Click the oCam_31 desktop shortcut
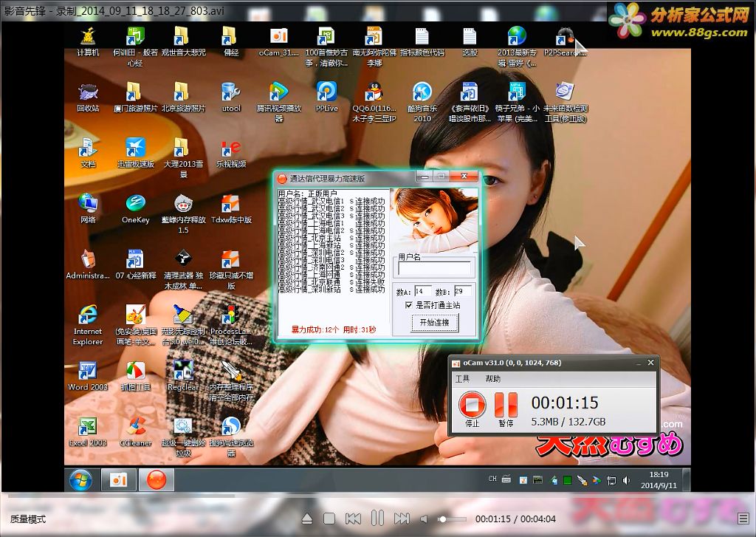 coord(278,41)
